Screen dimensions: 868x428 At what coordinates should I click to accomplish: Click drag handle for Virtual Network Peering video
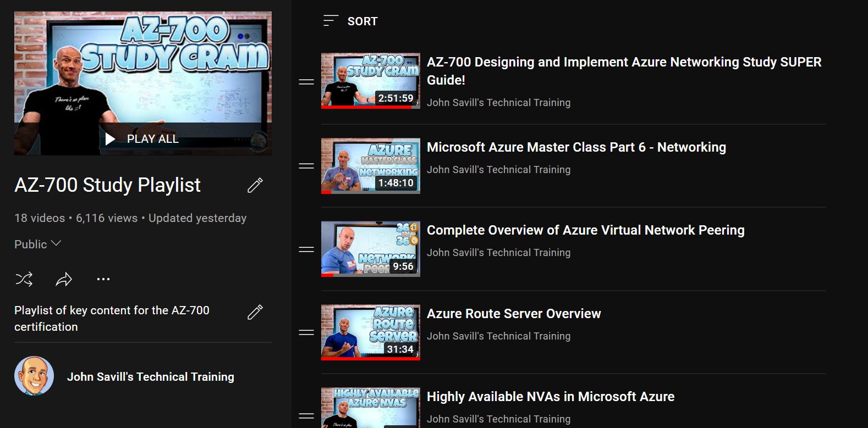(x=306, y=249)
